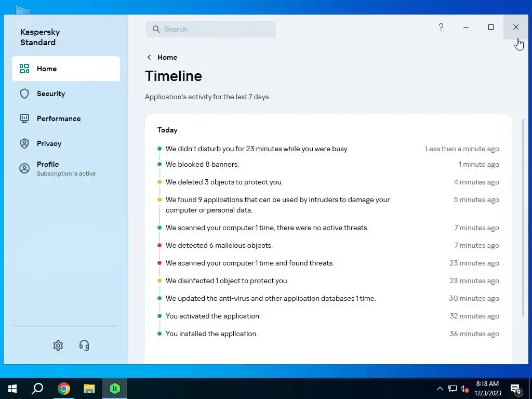The height and width of the screenshot is (399, 532).
Task: Click the help question mark icon
Action: point(441,27)
